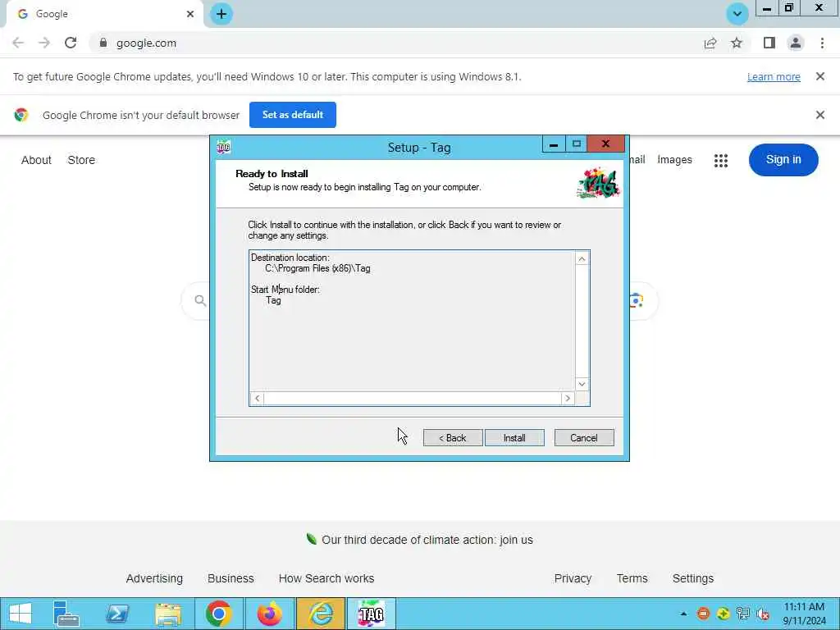Viewport: 840px width, 630px height.
Task: Open the About link on Google
Action: pyautogui.click(x=36, y=160)
